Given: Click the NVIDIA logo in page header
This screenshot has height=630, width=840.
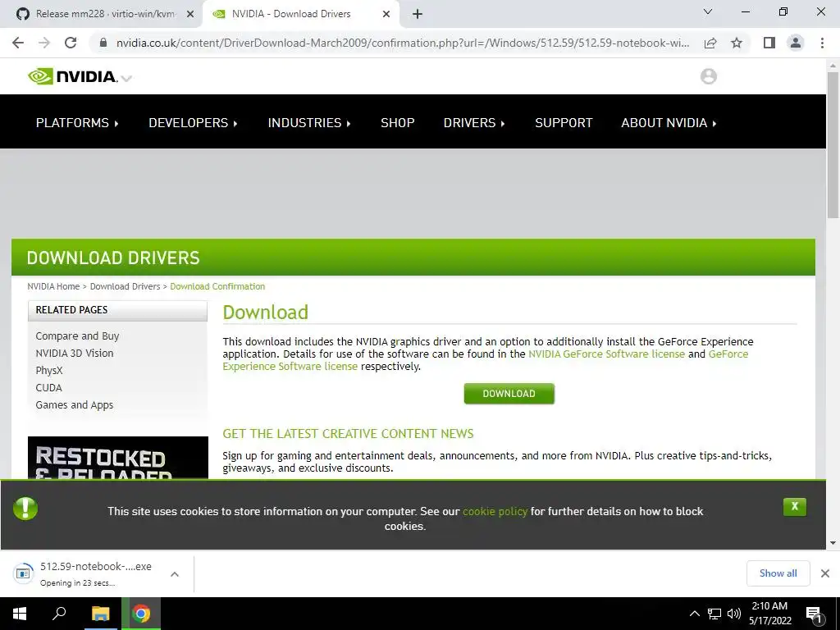Looking at the screenshot, I should (72, 76).
